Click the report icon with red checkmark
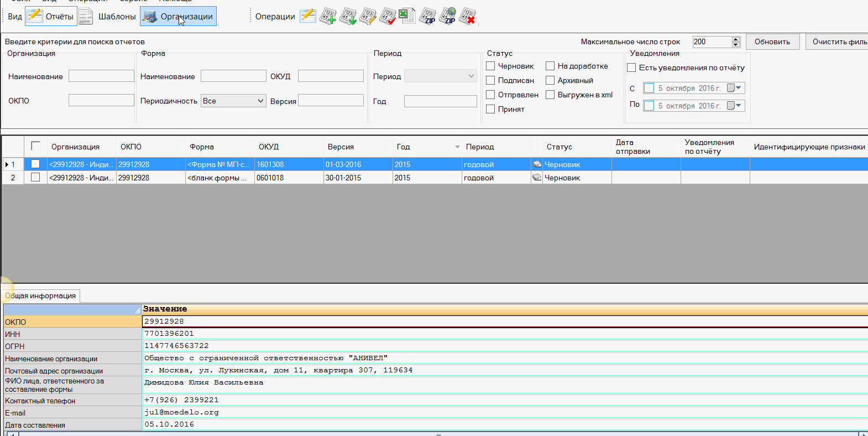The image size is (868, 436). (x=388, y=17)
